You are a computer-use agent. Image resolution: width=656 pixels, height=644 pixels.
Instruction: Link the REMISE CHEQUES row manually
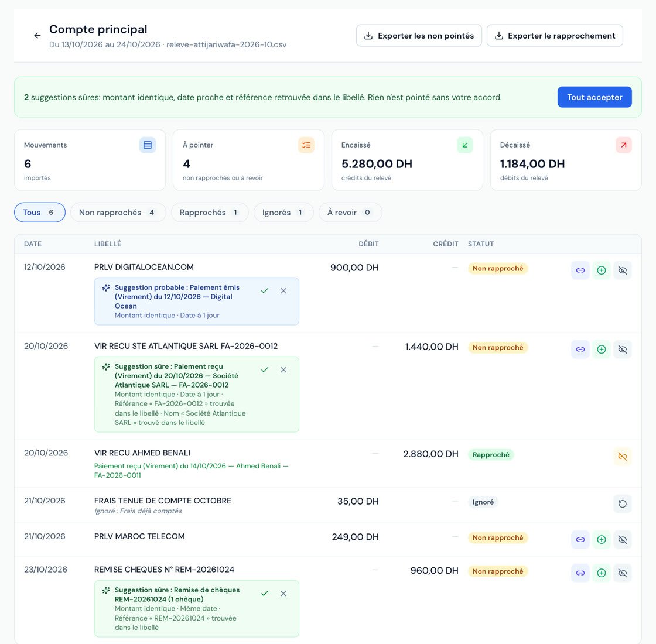point(580,573)
